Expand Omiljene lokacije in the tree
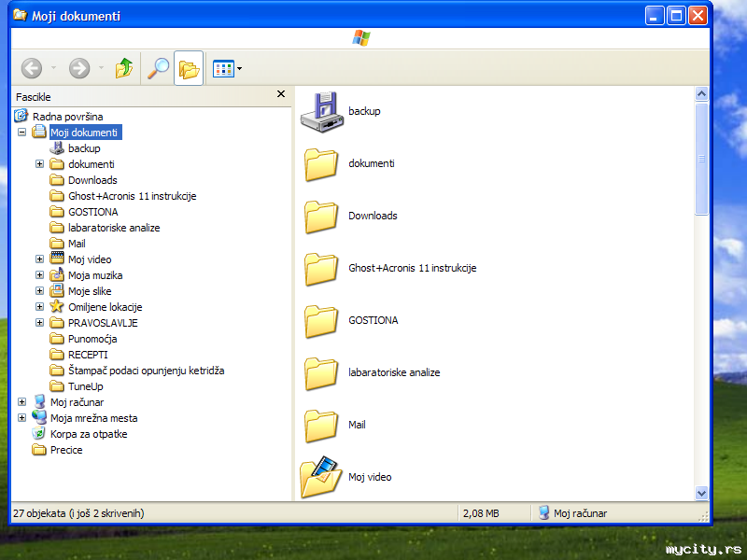The height and width of the screenshot is (560, 747). (x=39, y=307)
